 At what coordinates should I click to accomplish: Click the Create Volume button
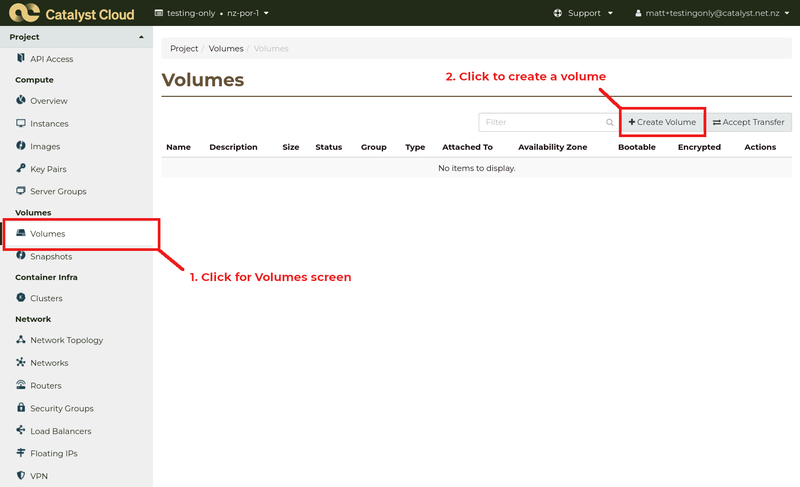662,122
